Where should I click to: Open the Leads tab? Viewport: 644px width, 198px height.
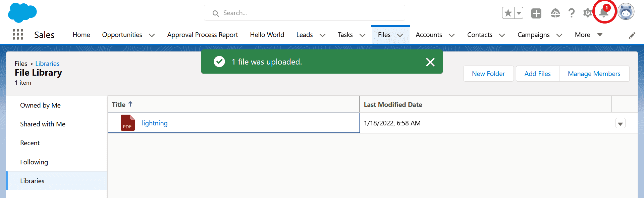pos(305,35)
